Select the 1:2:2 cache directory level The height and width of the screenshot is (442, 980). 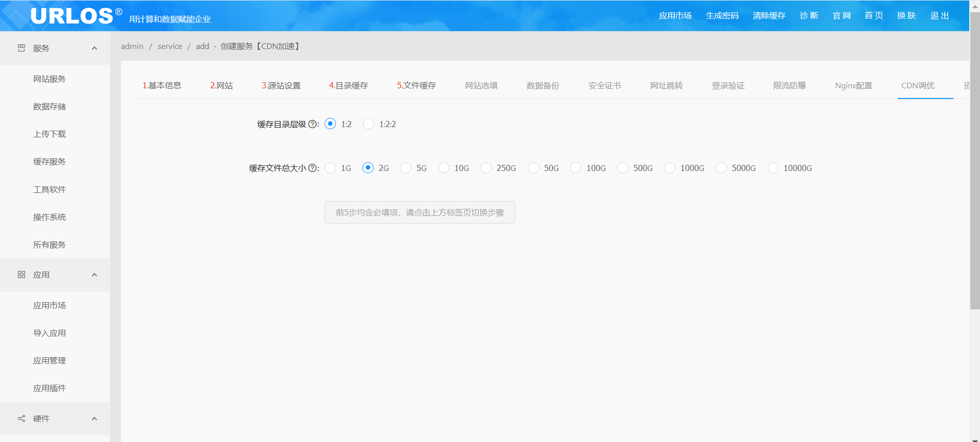pos(369,124)
